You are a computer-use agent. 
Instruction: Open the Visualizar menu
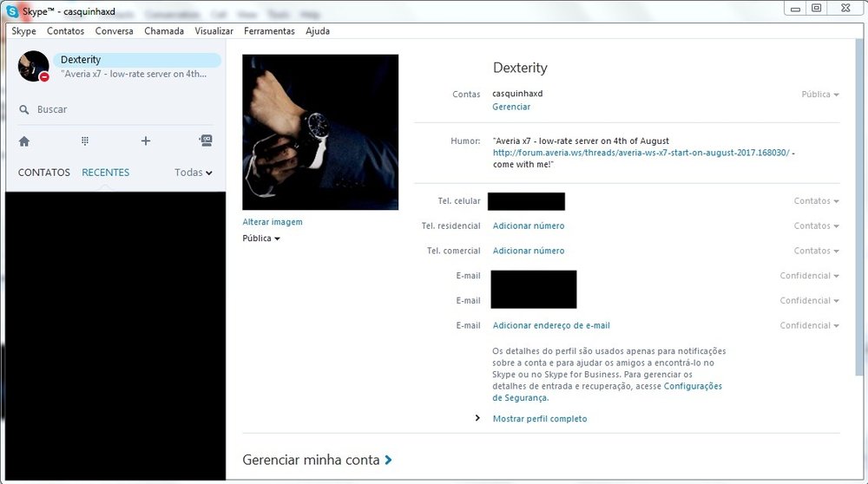(214, 31)
